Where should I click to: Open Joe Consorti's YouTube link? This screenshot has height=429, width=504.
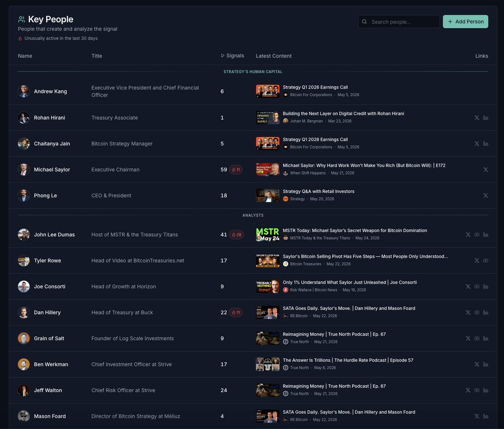pos(477,287)
